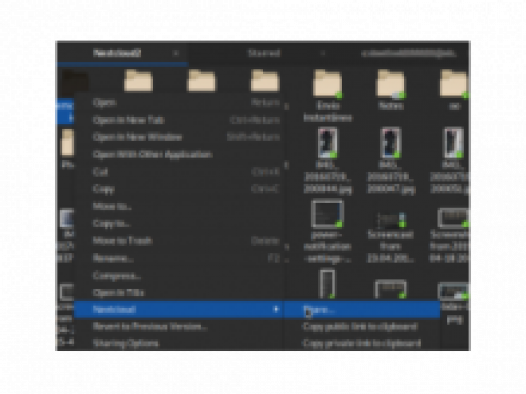This screenshot has height=394, width=526.
Task: Select the Screencast video file thumbnail
Action: tap(391, 220)
